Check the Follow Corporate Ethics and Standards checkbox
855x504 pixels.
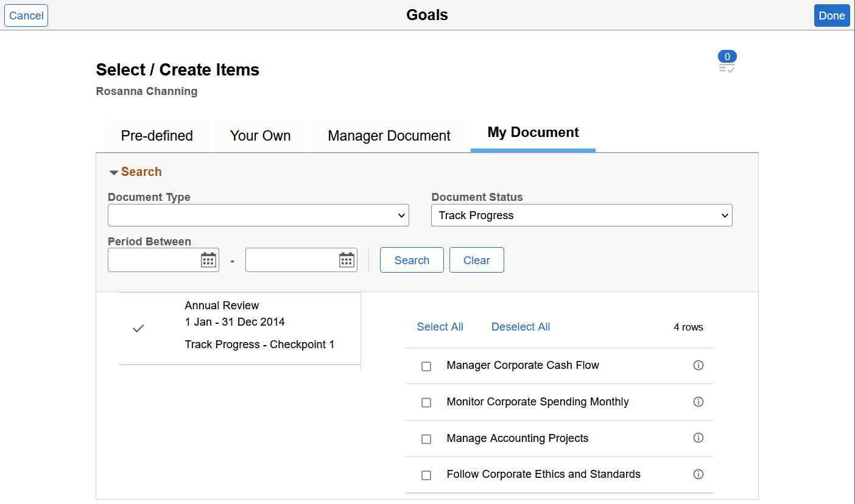pyautogui.click(x=426, y=474)
